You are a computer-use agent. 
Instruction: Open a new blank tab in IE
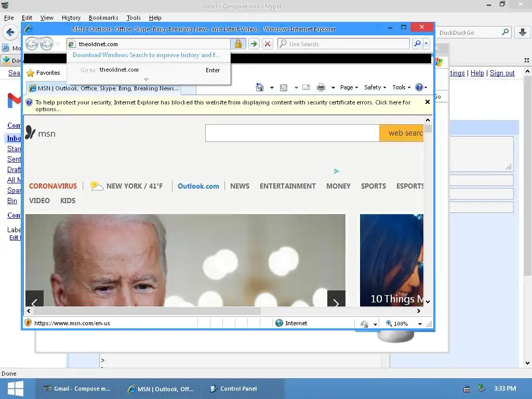(189, 89)
